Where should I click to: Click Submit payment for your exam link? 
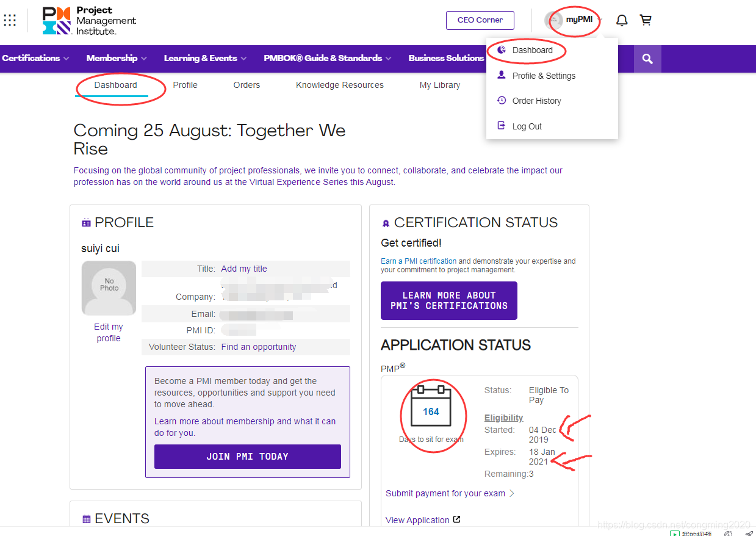click(445, 493)
